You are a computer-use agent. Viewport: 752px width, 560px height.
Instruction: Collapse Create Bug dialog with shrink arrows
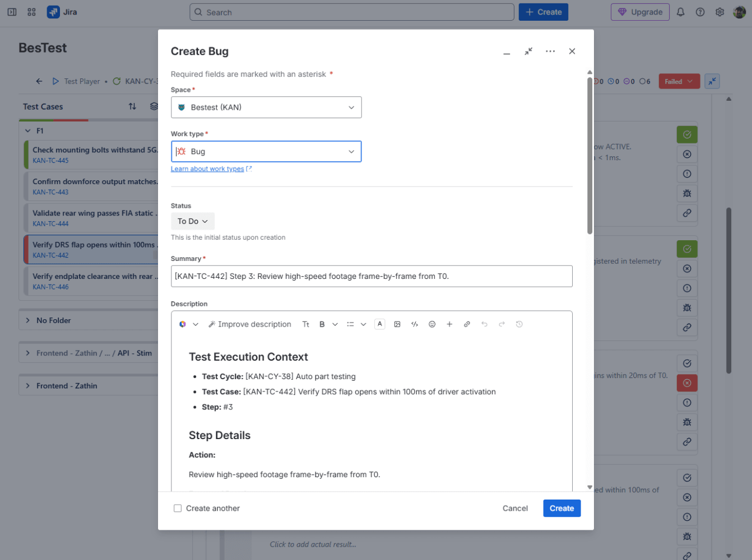click(528, 52)
